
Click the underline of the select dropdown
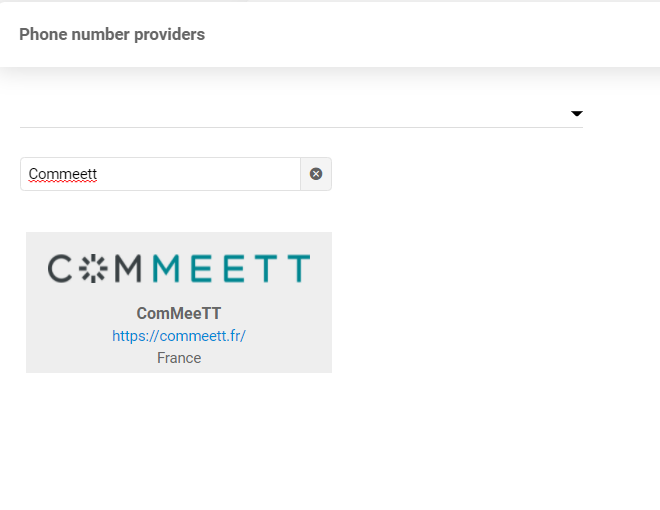click(301, 127)
